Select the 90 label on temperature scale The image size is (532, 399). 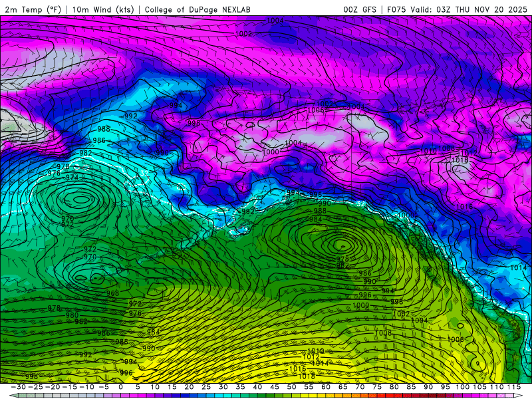428,387
